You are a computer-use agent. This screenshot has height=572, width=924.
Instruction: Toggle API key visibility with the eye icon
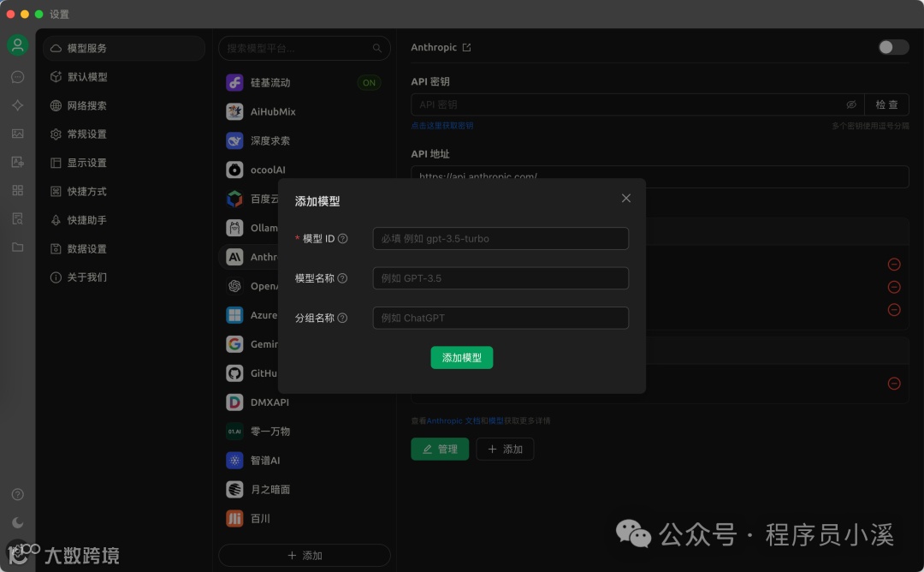(851, 104)
